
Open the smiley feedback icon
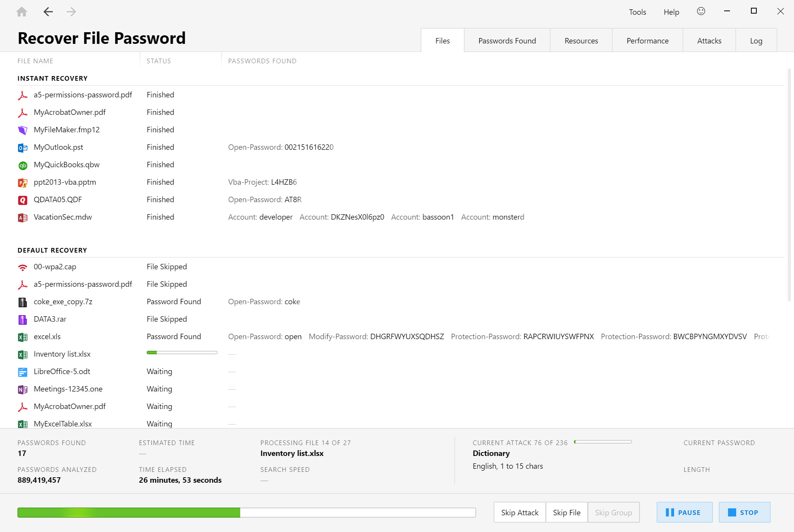tap(701, 11)
